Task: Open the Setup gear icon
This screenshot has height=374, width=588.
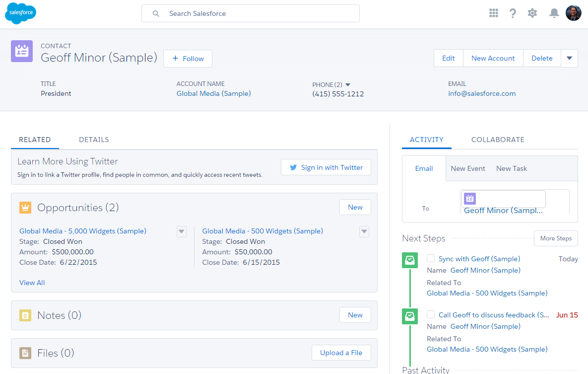Action: 532,13
